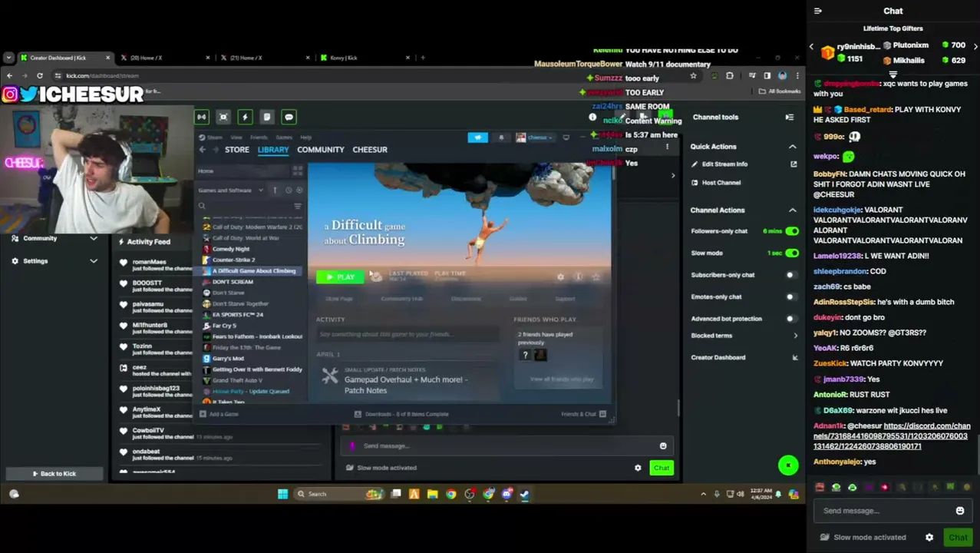Click the emoji icon in dashboard message box
The height and width of the screenshot is (553, 980).
pos(663,445)
